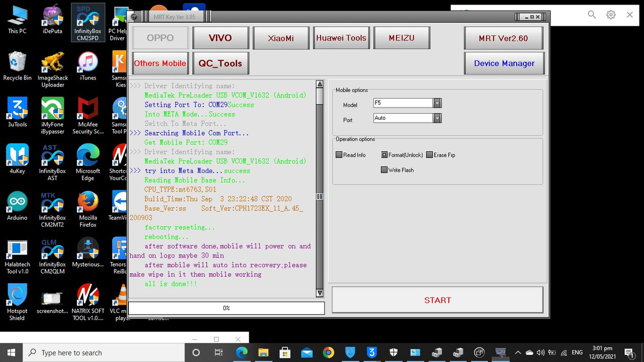
Task: Launch ImageShack Uploader shortcut
Action: 52,70
